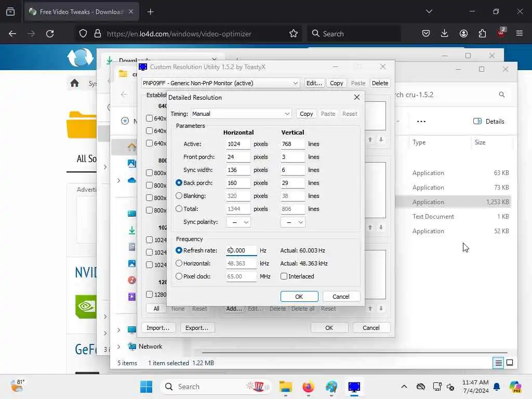
Task: Open search in the File Explorer window
Action: pyautogui.click(x=501, y=95)
